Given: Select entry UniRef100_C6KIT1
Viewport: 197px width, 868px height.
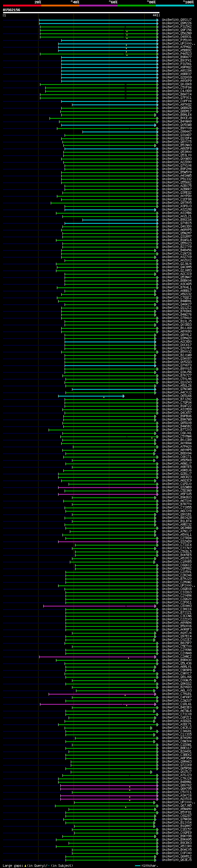Looking at the screenshot, I should pos(176,457).
